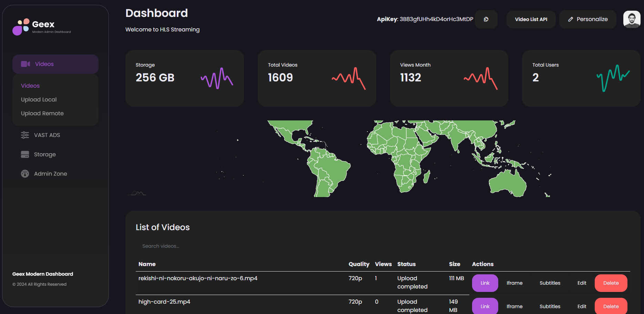Copy the API key with the copy icon
Viewport: 644px width, 314px height.
(486, 19)
